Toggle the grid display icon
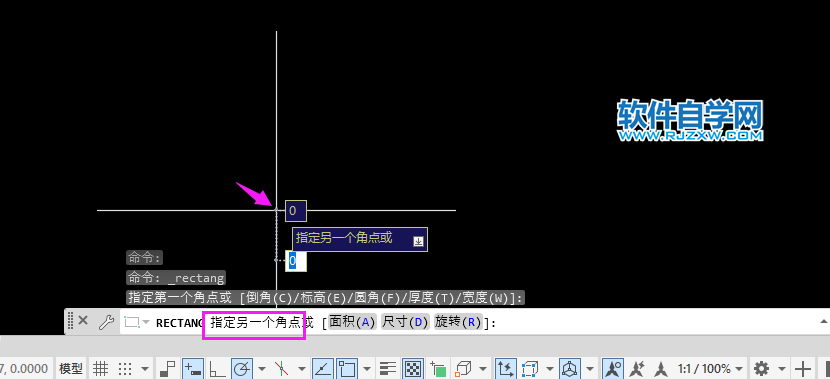 (101, 367)
